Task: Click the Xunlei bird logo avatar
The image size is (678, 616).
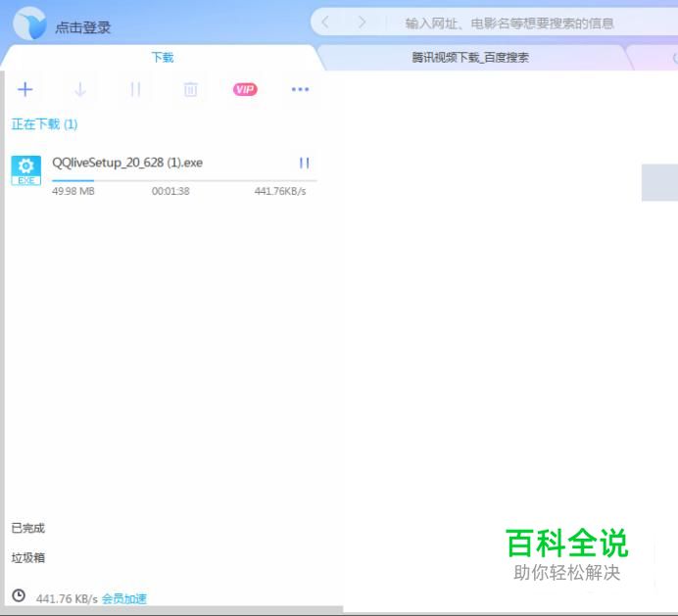Action: pos(29,24)
